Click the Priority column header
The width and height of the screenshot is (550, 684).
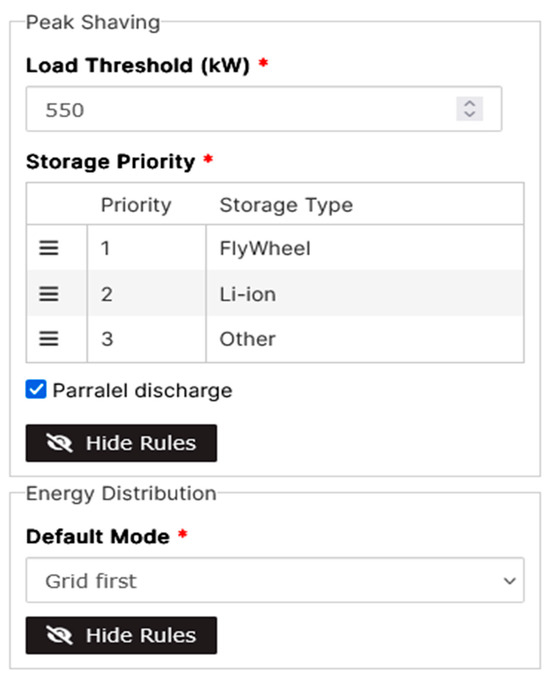click(x=136, y=205)
